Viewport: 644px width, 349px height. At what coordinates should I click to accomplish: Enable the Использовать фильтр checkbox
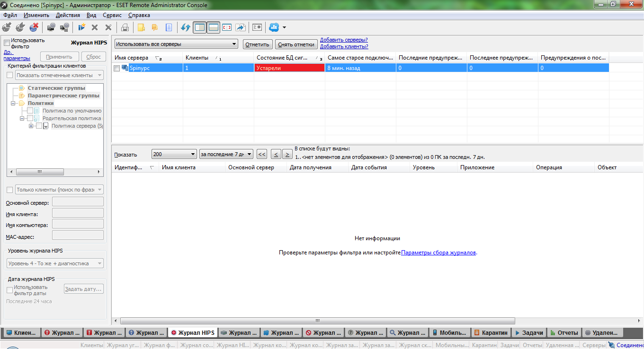pyautogui.click(x=7, y=43)
